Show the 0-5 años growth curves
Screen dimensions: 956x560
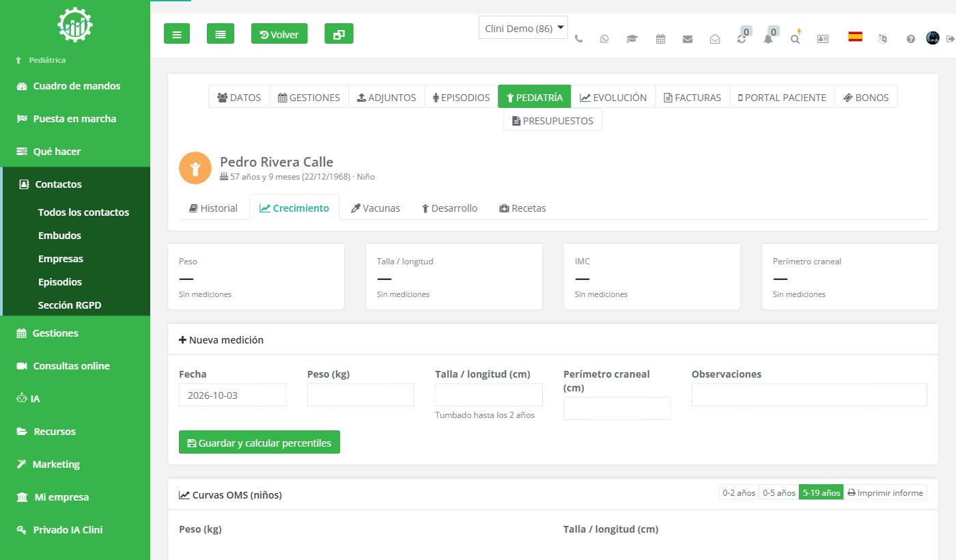(x=778, y=492)
